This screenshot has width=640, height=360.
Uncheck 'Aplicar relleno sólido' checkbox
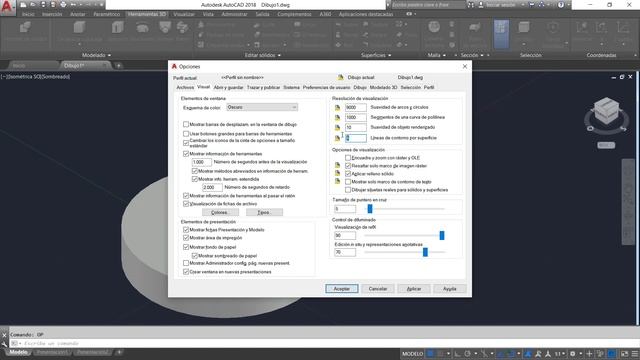(x=348, y=173)
